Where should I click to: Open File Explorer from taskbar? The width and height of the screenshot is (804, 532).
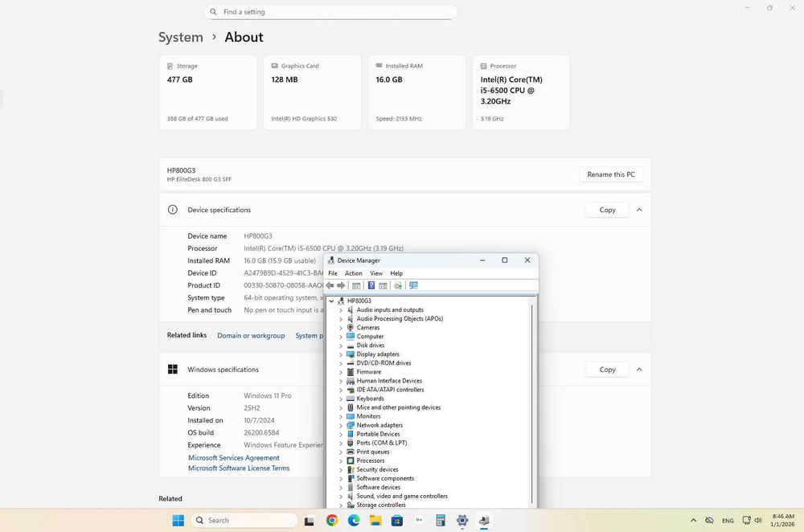[375, 520]
